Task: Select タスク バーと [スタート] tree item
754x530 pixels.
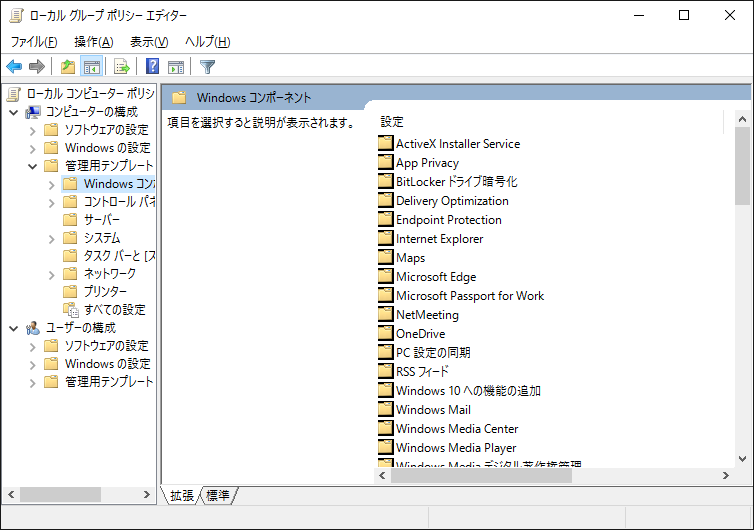Action: [119, 256]
